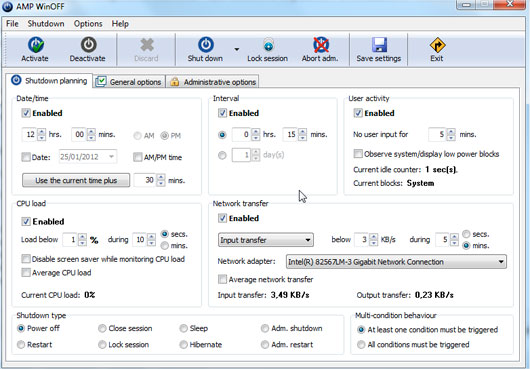Select the Shutdown planning tab
Screen dimensions: 530x369
pyautogui.click(x=49, y=81)
